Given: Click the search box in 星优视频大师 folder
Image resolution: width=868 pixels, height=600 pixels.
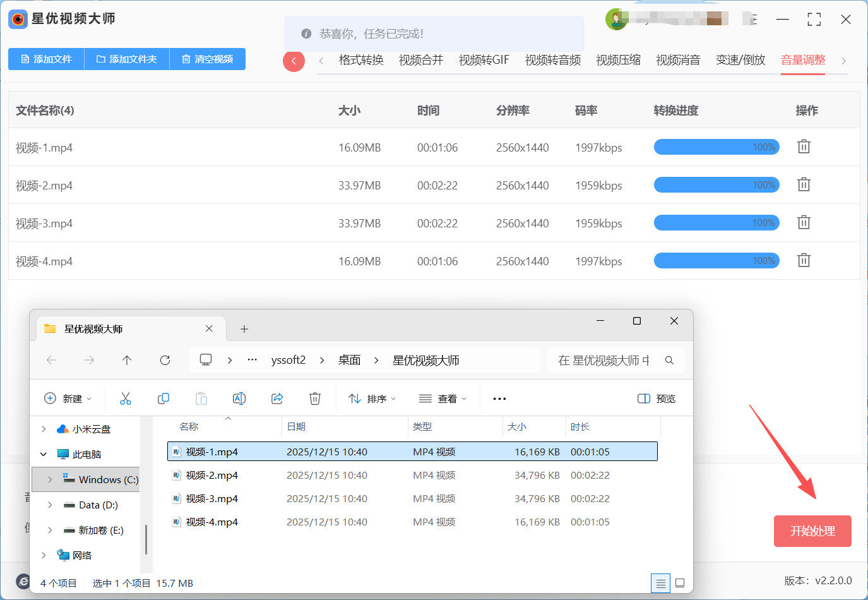Looking at the screenshot, I should pos(603,360).
